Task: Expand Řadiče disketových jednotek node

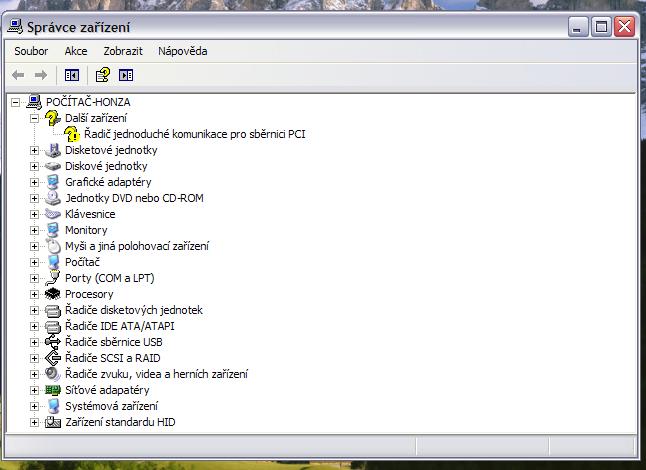Action: point(34,311)
